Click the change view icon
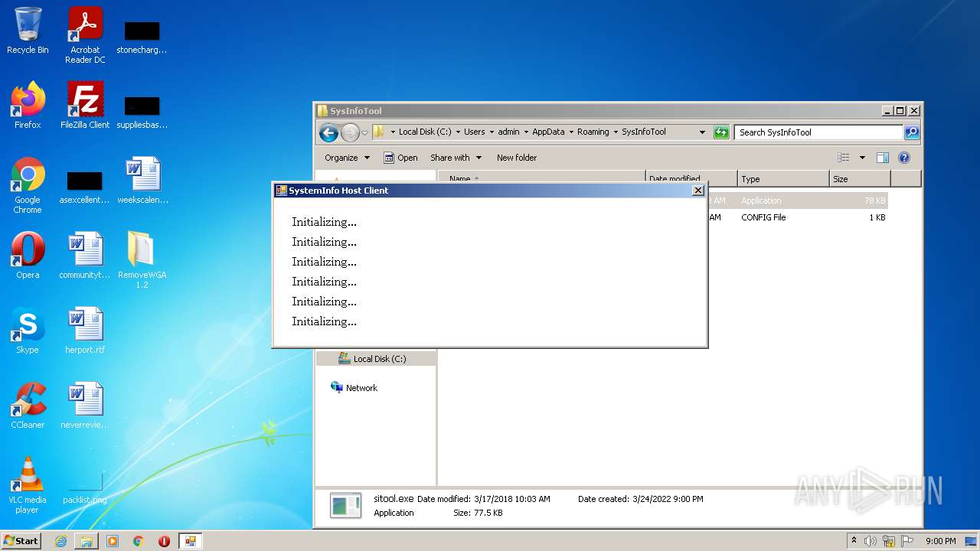Image resolution: width=980 pixels, height=551 pixels. tap(844, 158)
